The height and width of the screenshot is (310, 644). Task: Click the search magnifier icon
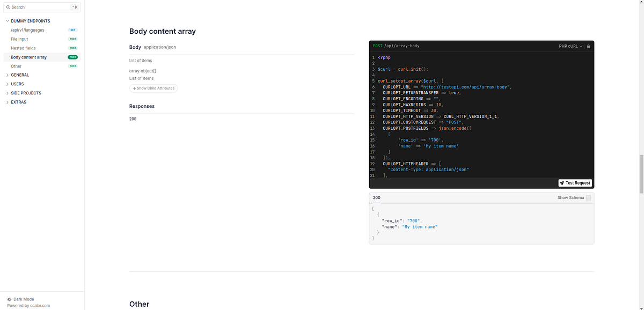click(x=8, y=8)
